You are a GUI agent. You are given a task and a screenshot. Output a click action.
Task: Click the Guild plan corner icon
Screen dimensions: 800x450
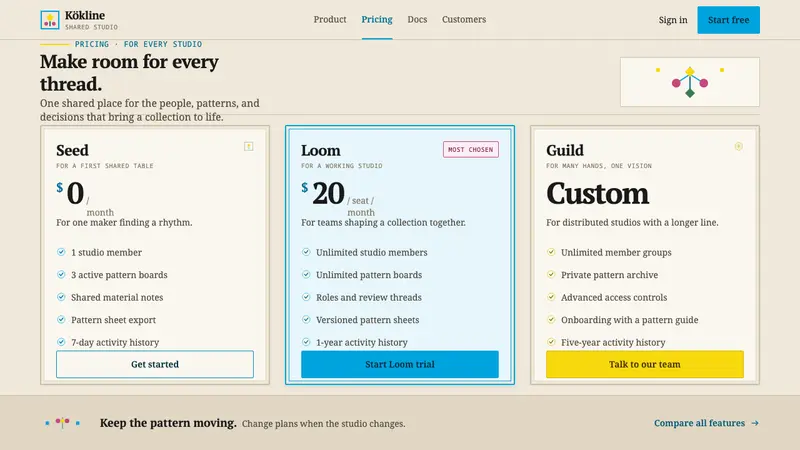[x=738, y=146]
